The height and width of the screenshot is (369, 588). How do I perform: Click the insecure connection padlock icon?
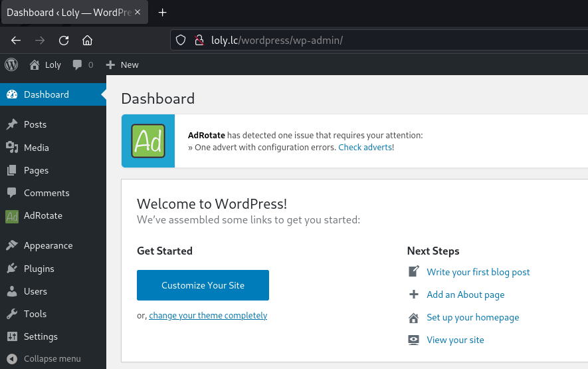199,40
